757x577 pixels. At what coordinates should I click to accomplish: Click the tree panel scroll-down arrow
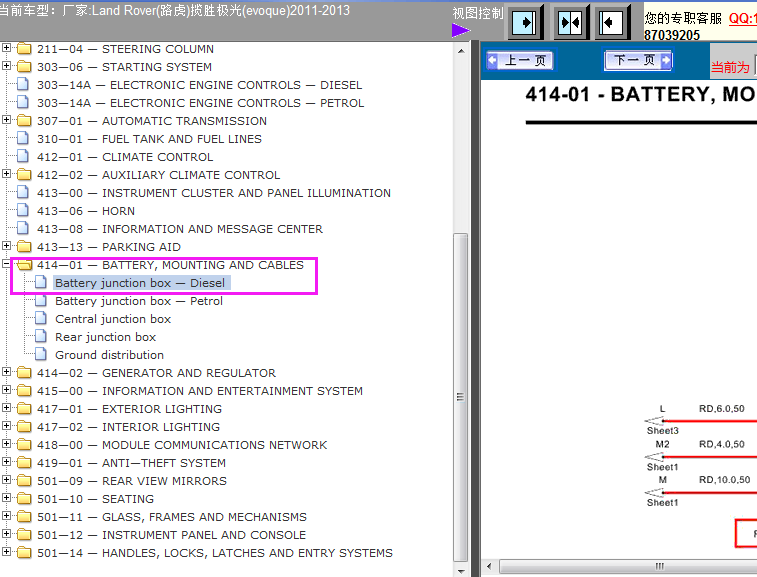pyautogui.click(x=461, y=571)
